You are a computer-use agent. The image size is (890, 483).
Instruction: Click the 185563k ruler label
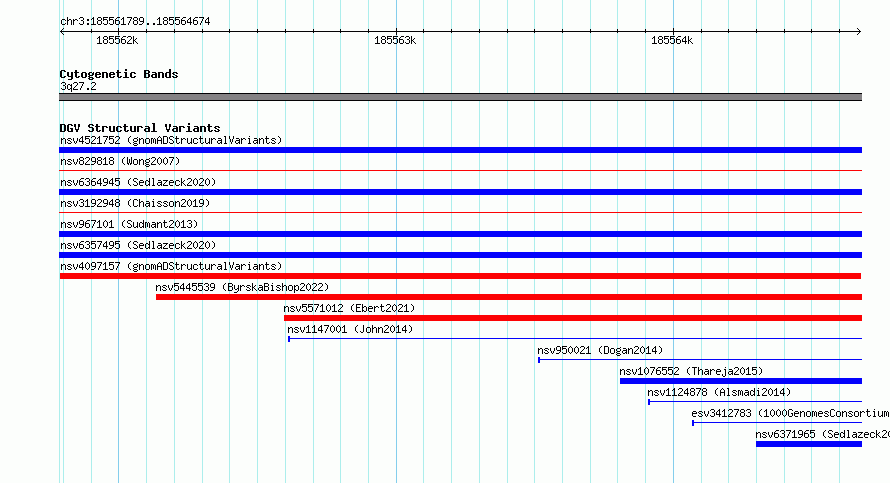coord(395,40)
